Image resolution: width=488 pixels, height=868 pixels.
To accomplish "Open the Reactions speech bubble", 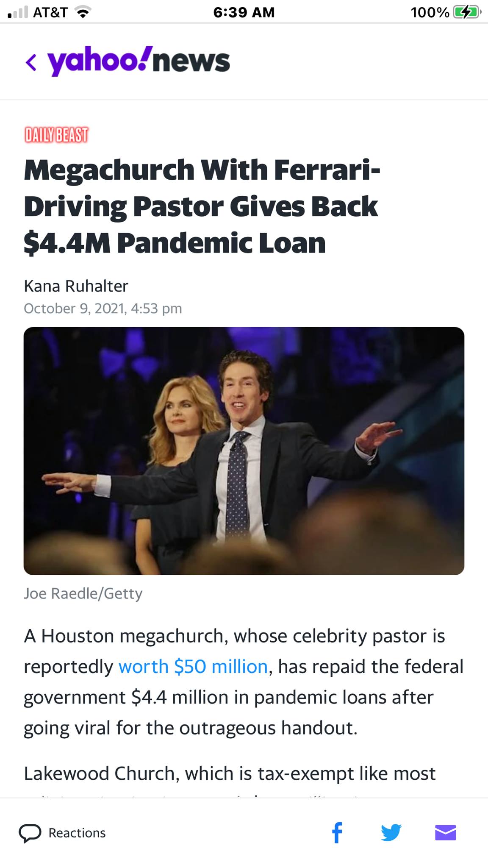I will coord(30,833).
